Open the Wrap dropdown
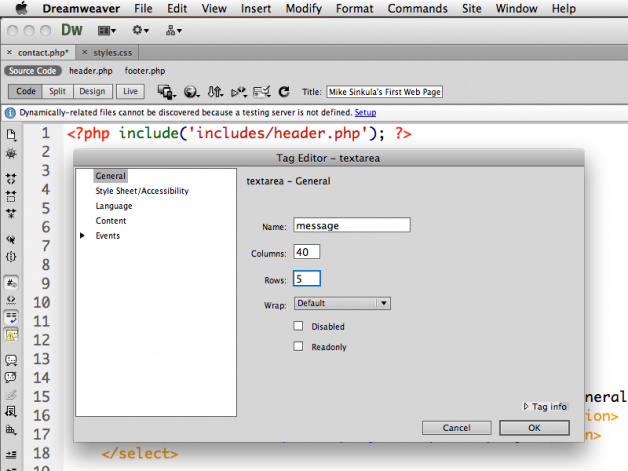This screenshot has width=628, height=471. pyautogui.click(x=342, y=303)
